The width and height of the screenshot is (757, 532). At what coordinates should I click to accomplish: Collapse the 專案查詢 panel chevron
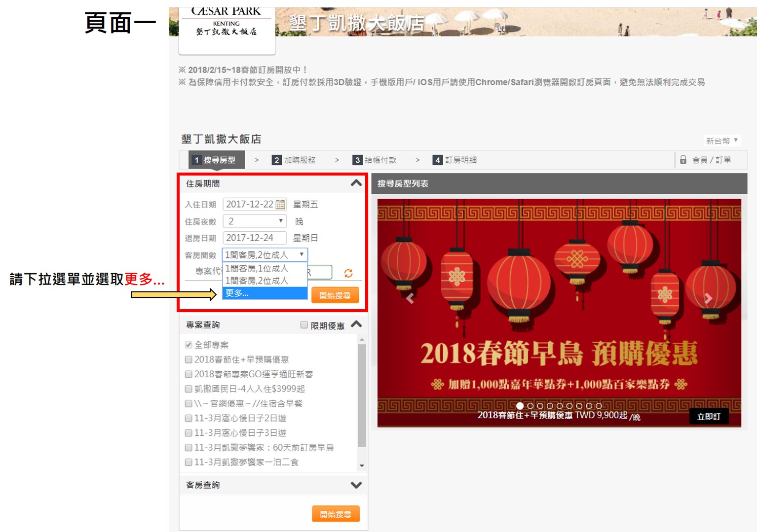[x=356, y=324]
